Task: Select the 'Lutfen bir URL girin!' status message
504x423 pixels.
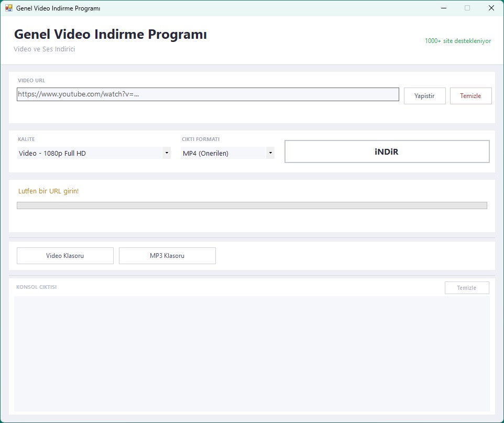Action: 48,191
